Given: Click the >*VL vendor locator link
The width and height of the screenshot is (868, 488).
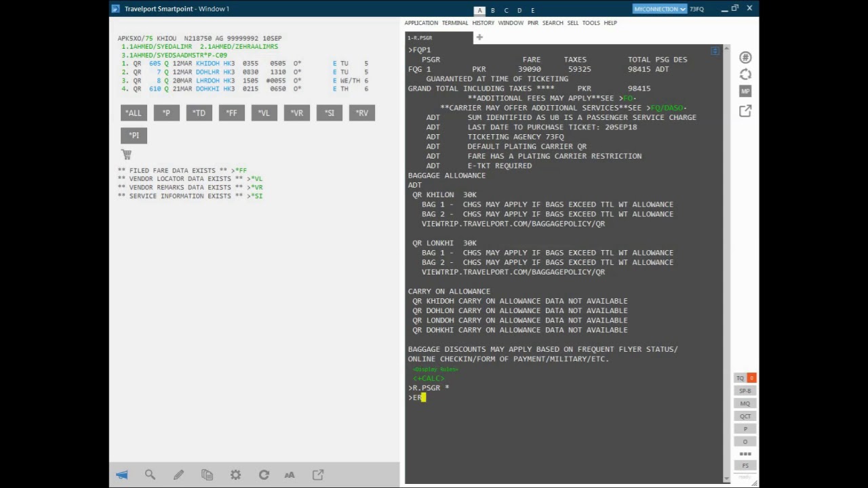Looking at the screenshot, I should pos(254,179).
